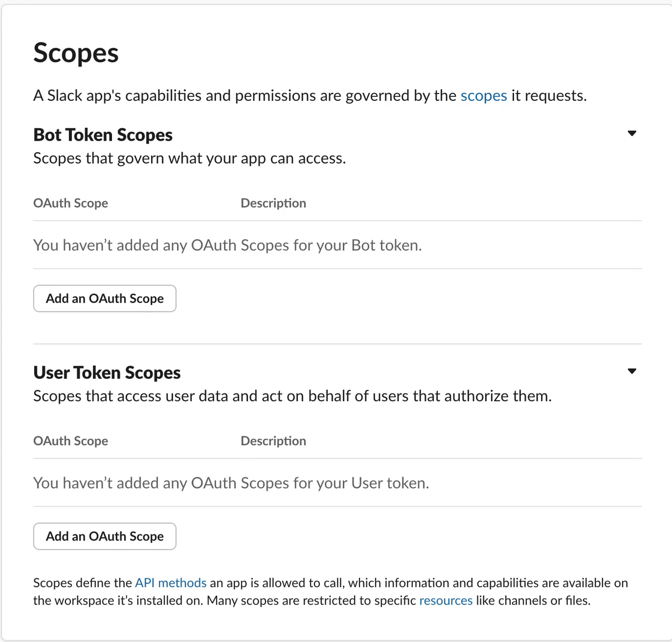Screen dimensions: 672x642
Task: Click the empty Bot token scopes message
Action: click(227, 245)
